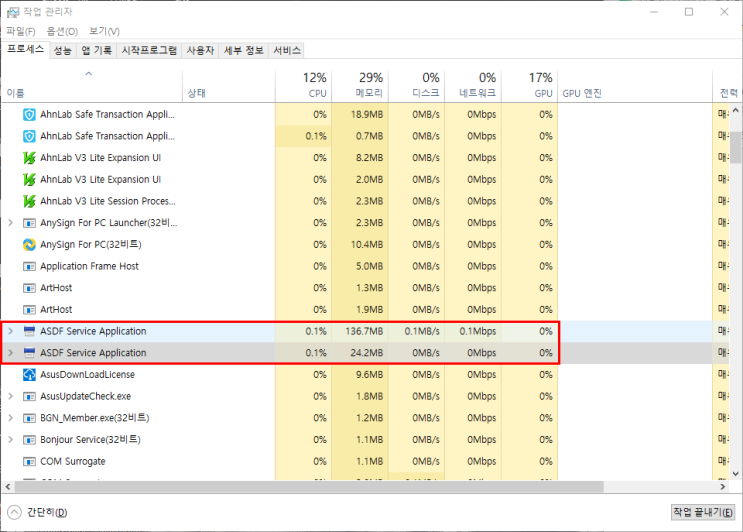Image resolution: width=743 pixels, height=532 pixels.
Task: Click the icon of the AhnLab Safe Transaction row using 0.7MB
Action: [x=29, y=136]
